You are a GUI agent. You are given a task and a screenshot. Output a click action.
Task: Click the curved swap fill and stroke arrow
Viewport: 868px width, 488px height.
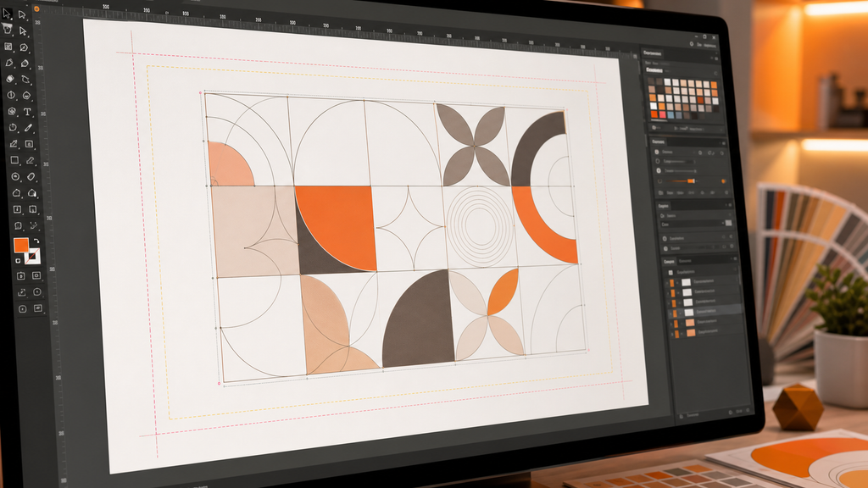point(36,241)
